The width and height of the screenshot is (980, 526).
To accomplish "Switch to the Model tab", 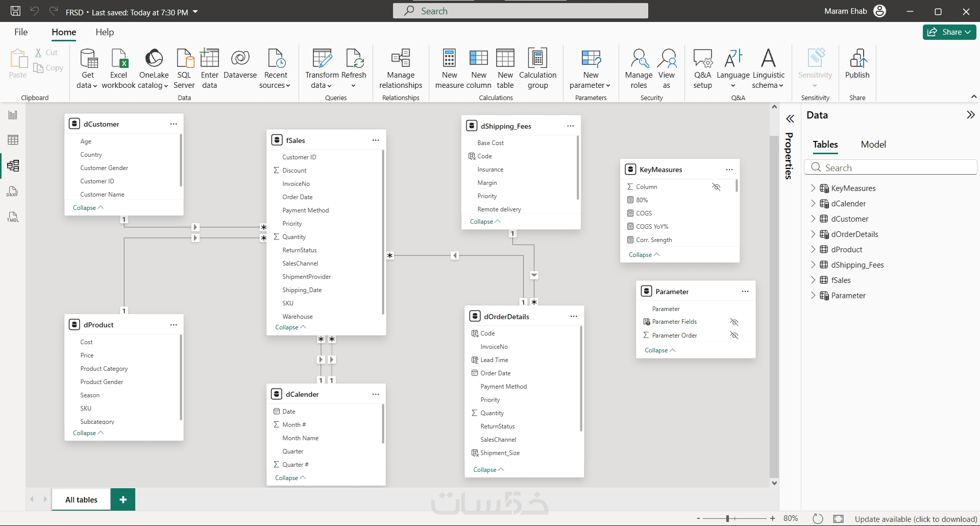I will (873, 145).
